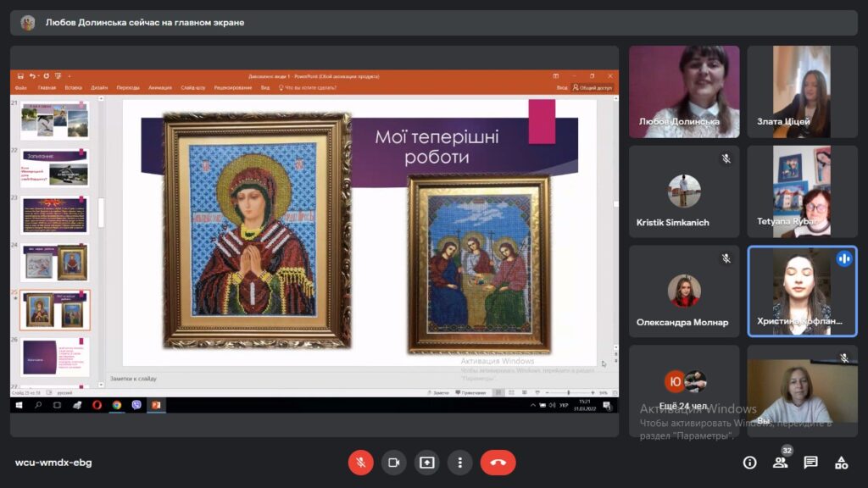Screen dimensions: 868x488
Task: Click the Viber icon in shared taskbar
Action: click(x=136, y=405)
